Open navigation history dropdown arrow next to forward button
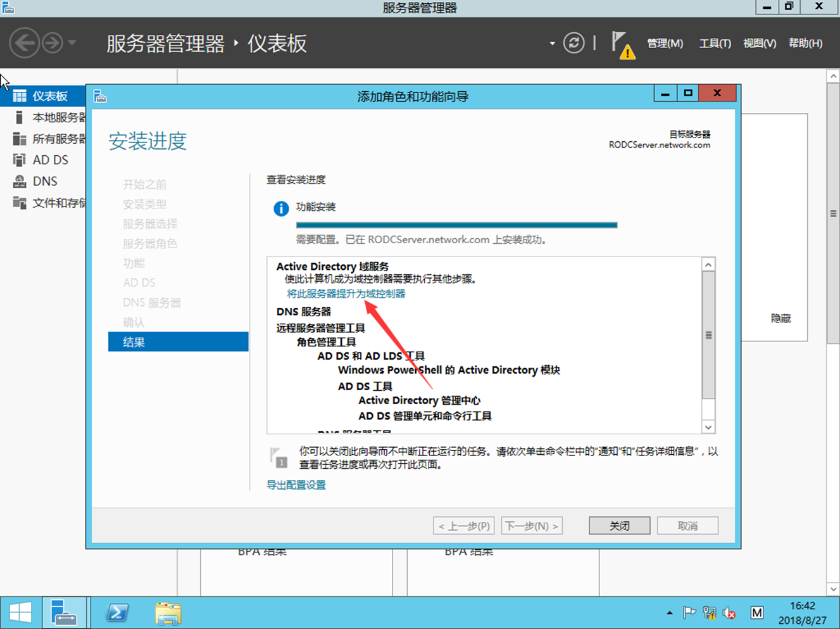The width and height of the screenshot is (840, 629). pos(72,43)
